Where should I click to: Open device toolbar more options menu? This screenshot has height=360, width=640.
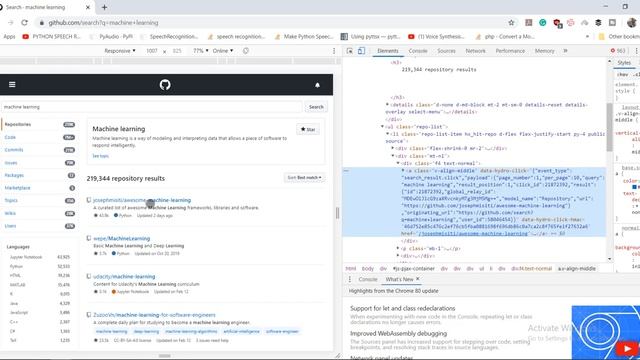[334, 51]
